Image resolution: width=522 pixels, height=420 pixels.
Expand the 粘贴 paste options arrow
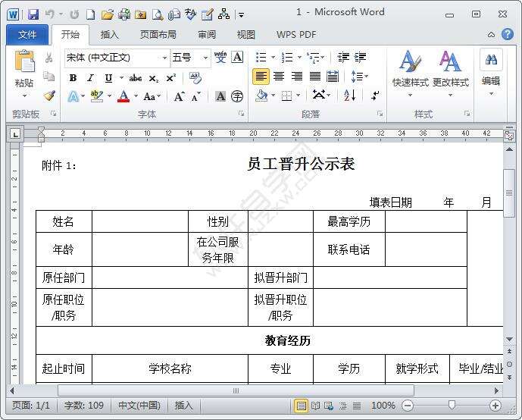pyautogui.click(x=24, y=96)
